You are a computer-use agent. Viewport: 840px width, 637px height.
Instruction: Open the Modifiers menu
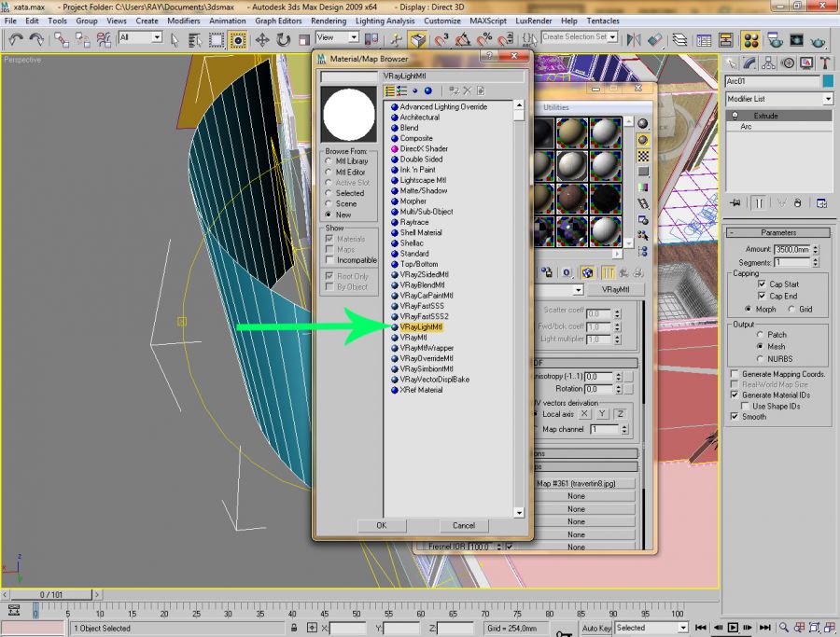[184, 21]
